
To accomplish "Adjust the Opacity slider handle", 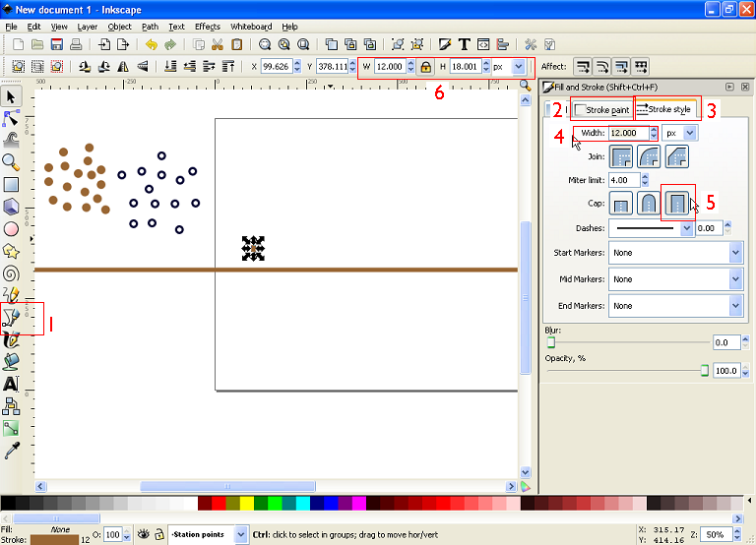I will click(705, 371).
